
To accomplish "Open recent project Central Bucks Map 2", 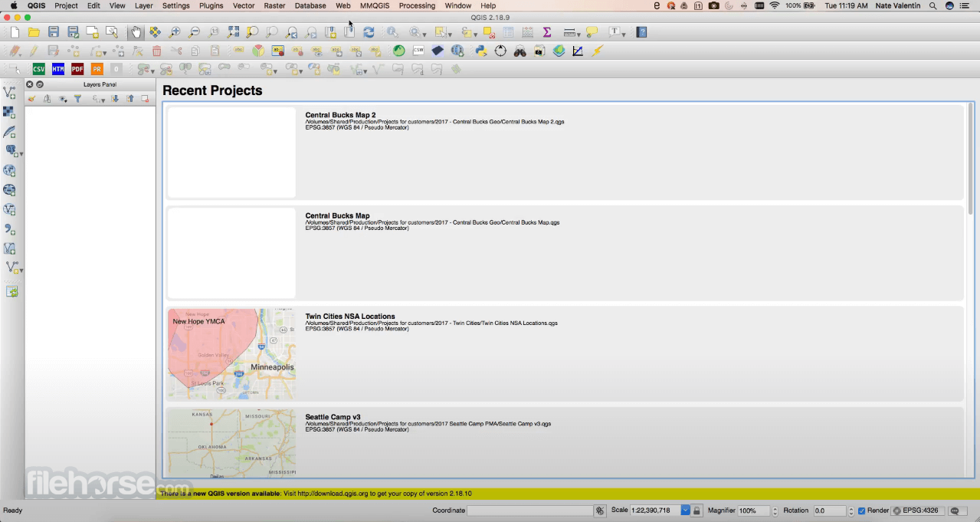I will pyautogui.click(x=565, y=153).
